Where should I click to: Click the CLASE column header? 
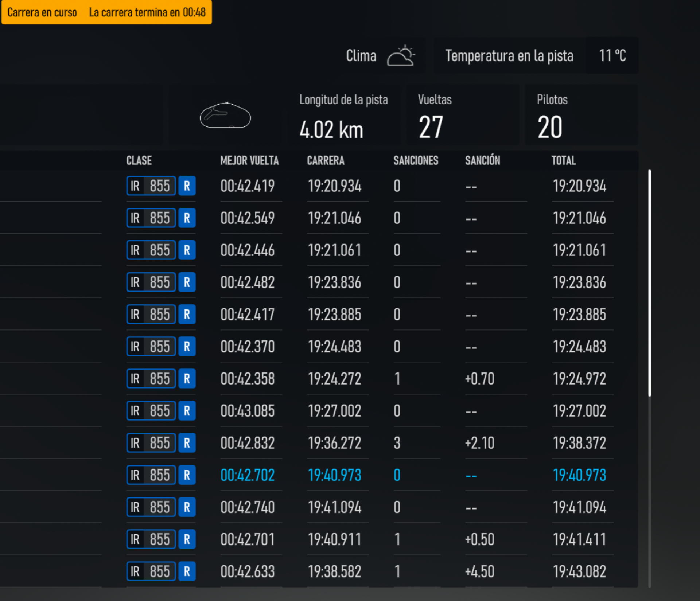pyautogui.click(x=139, y=160)
